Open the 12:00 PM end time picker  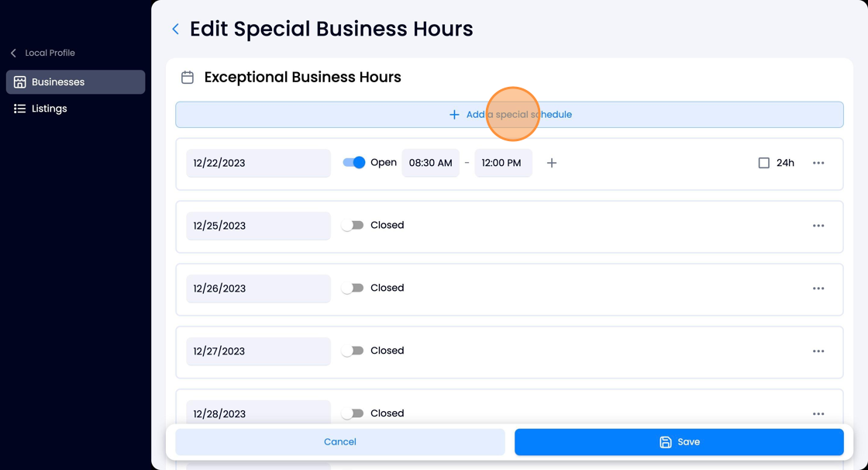pyautogui.click(x=503, y=163)
